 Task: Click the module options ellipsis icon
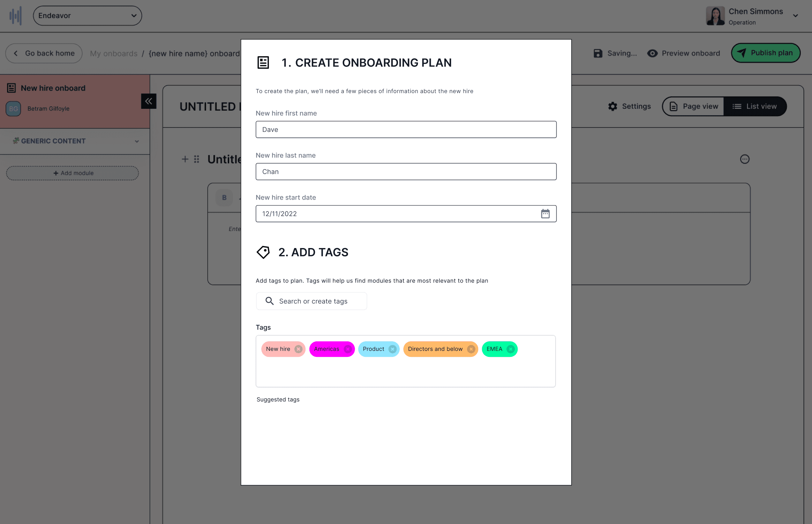point(745,159)
